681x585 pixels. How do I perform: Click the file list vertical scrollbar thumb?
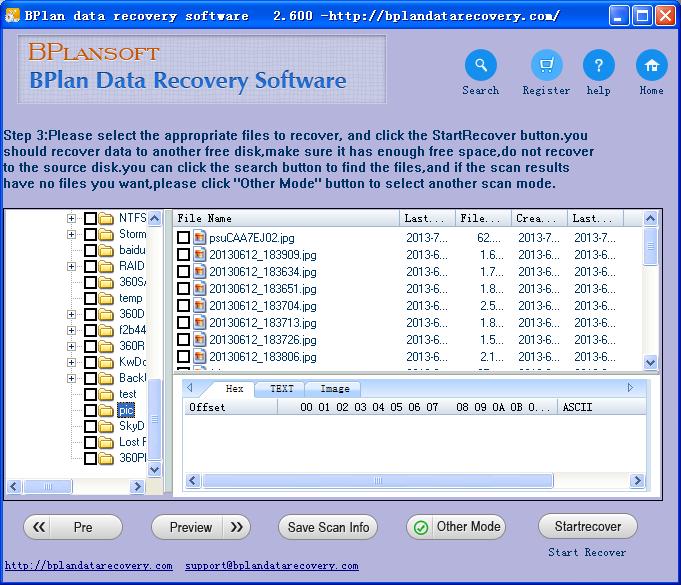click(x=650, y=246)
